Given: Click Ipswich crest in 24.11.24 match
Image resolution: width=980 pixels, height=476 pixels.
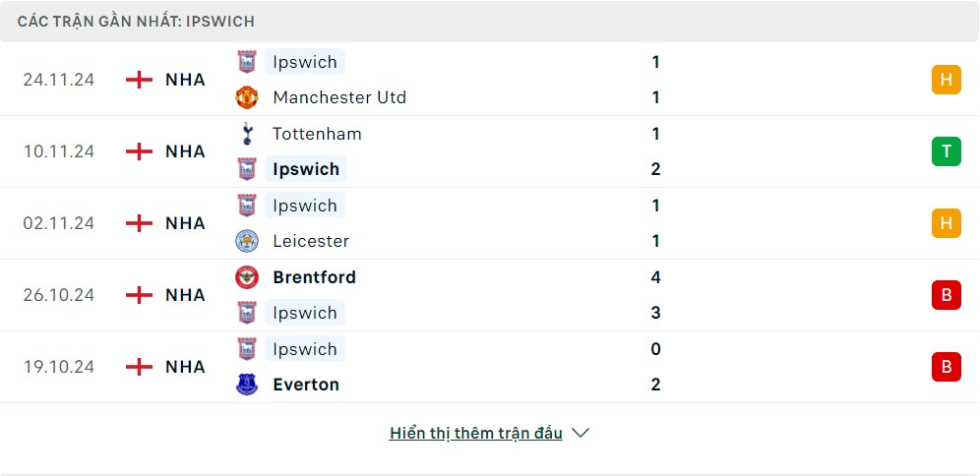Looking at the screenshot, I should click(x=247, y=62).
